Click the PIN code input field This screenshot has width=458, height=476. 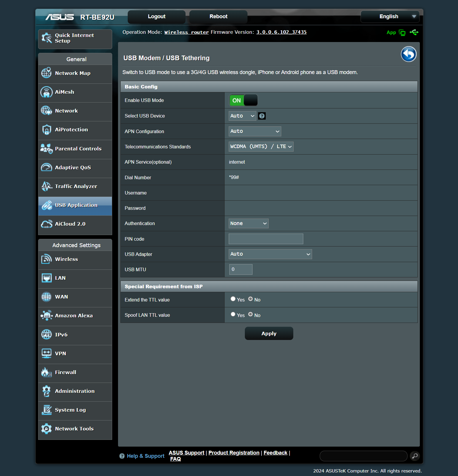[x=266, y=239]
